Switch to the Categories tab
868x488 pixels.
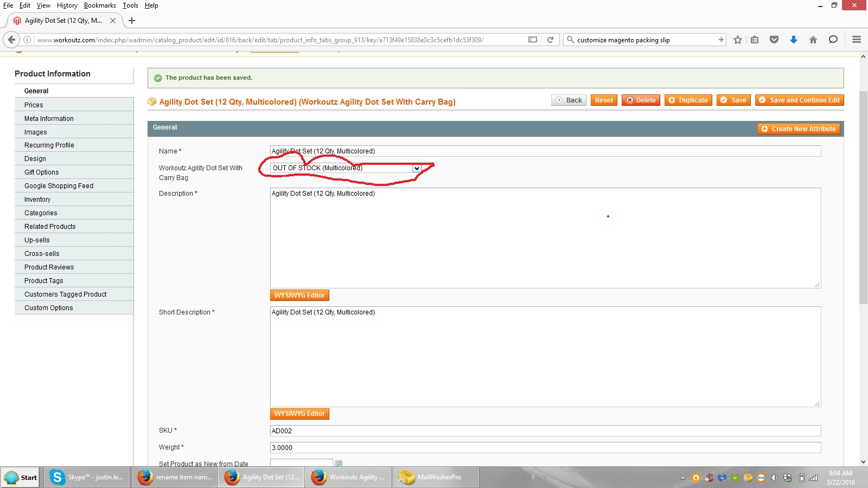coord(74,213)
